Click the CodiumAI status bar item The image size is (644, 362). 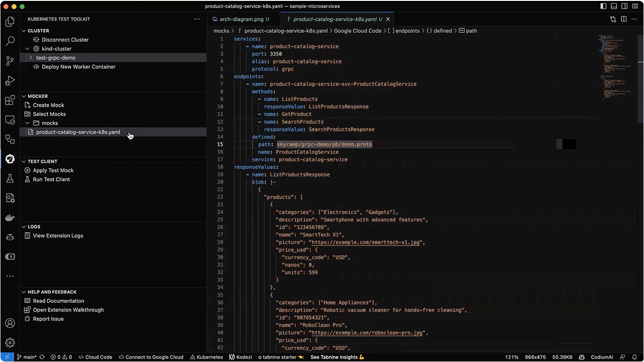(601, 357)
